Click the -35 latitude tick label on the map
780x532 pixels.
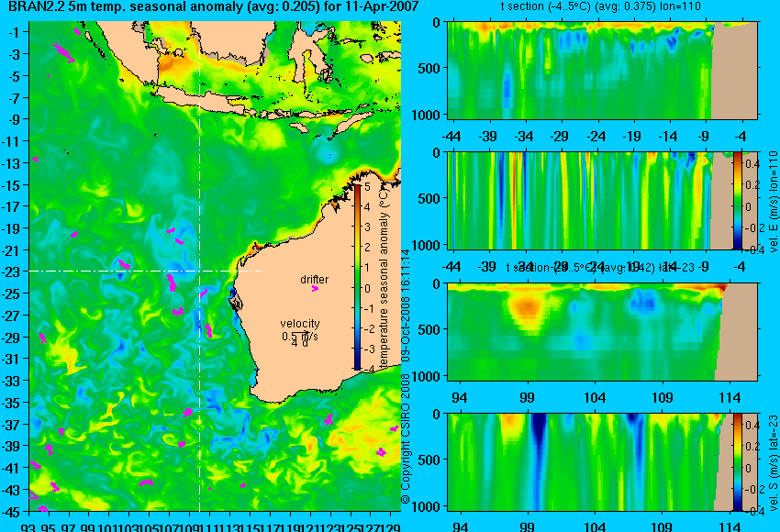pos(11,403)
